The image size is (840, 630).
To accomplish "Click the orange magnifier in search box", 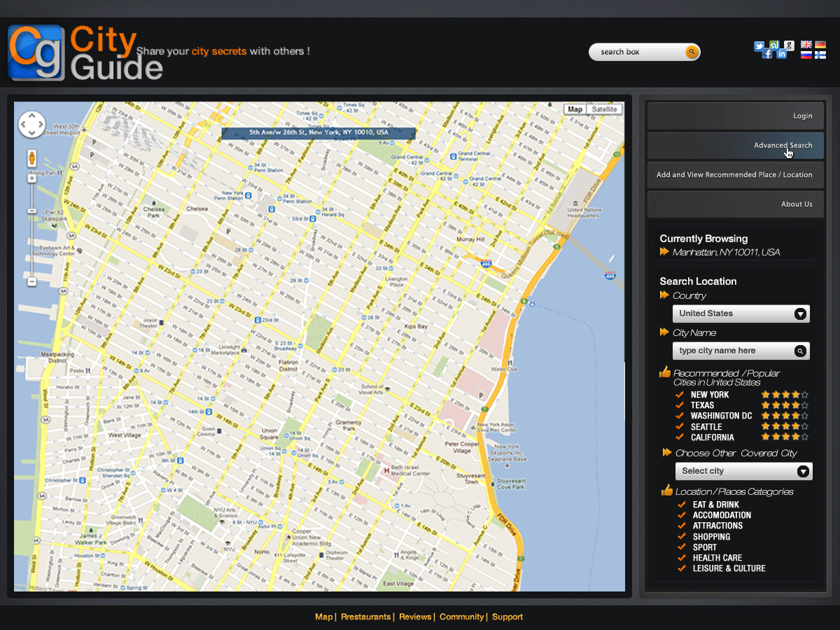I will (691, 52).
